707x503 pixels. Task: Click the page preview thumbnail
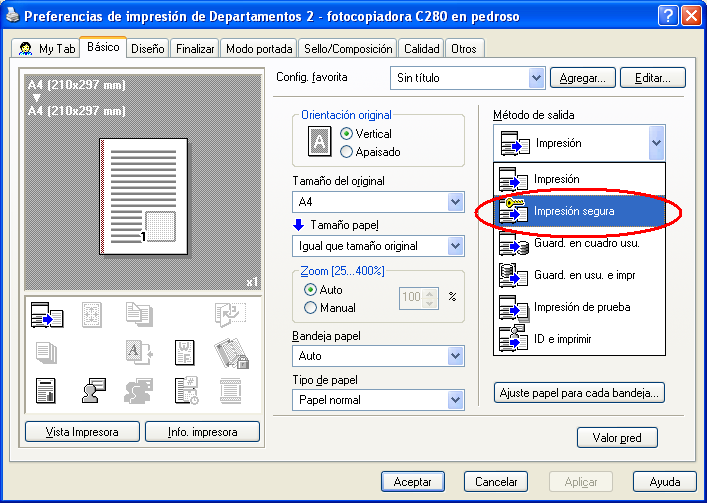point(143,197)
